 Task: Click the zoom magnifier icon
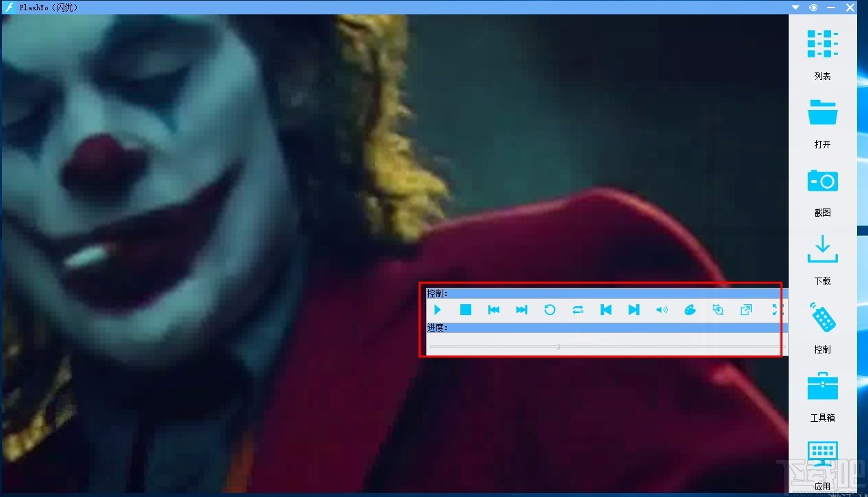pyautogui.click(x=718, y=310)
